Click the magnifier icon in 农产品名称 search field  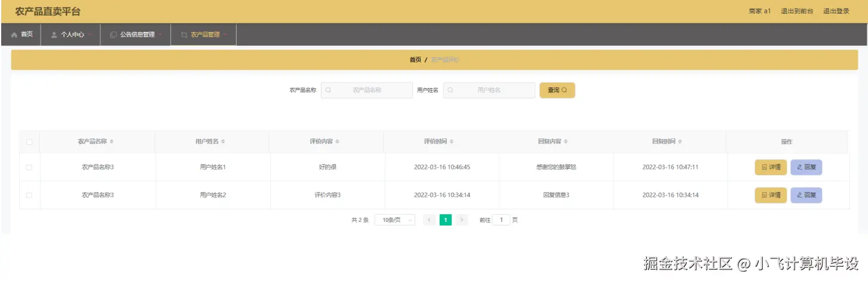point(328,90)
